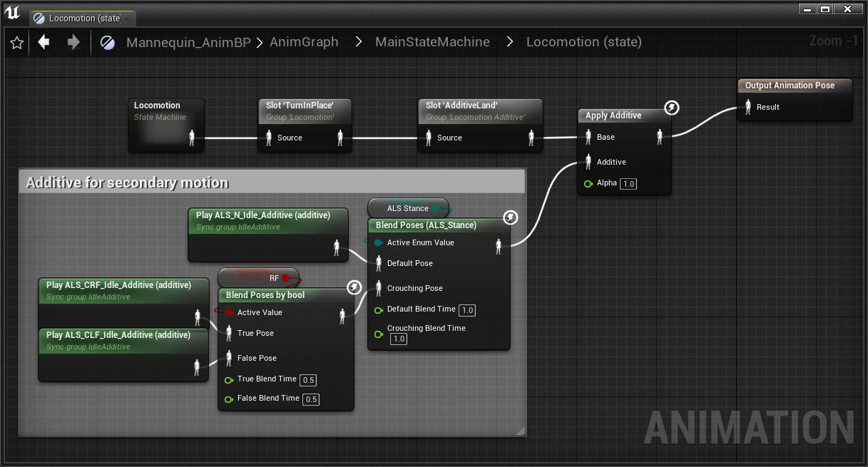Click the star favorites icon next to navigation arrows
Viewport: 868px width, 467px height.
pyautogui.click(x=17, y=42)
